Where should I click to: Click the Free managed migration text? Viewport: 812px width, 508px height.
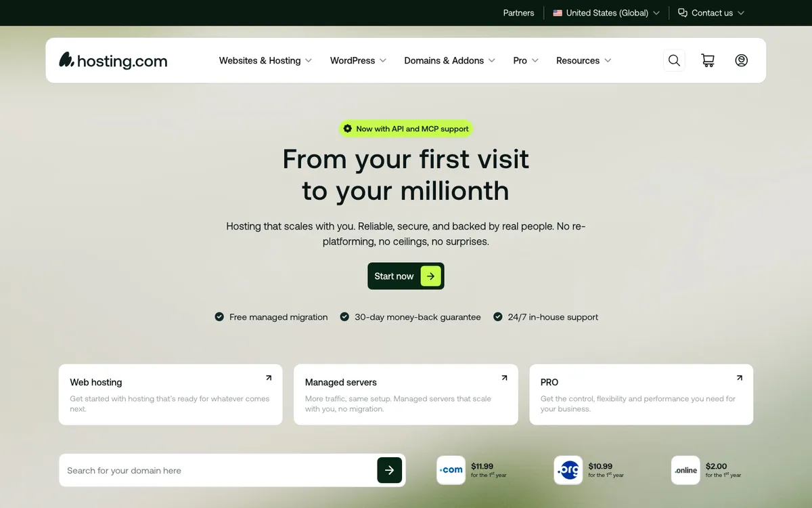(x=279, y=317)
